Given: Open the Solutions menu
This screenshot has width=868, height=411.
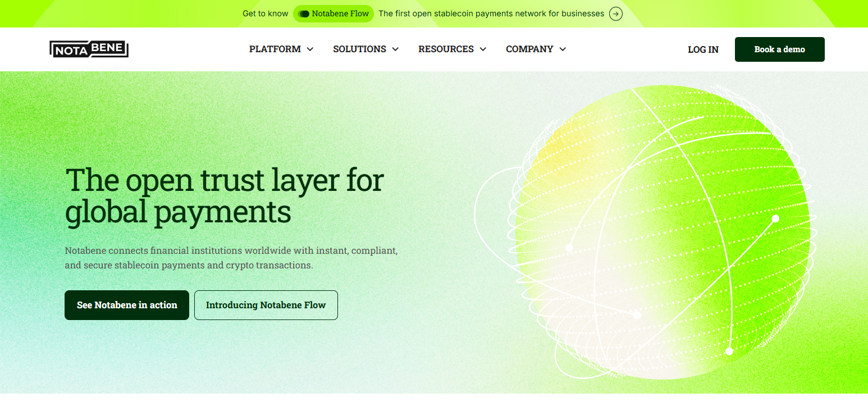Looking at the screenshot, I should tap(366, 49).
